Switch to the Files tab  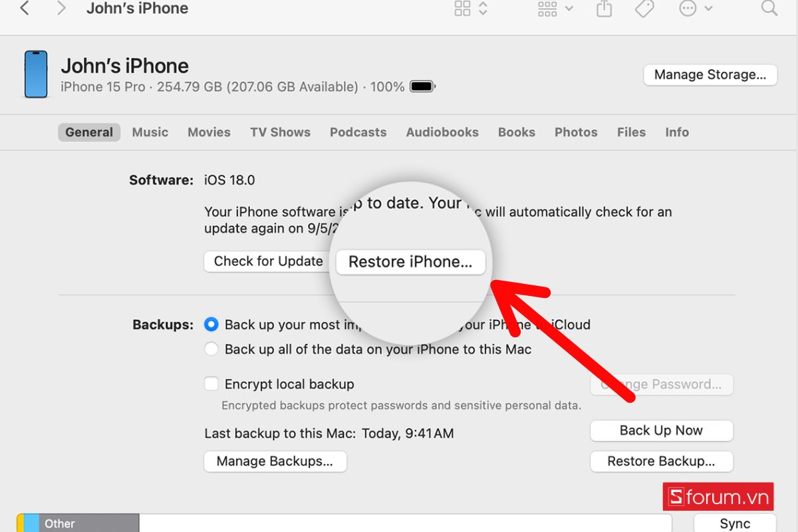click(x=631, y=132)
